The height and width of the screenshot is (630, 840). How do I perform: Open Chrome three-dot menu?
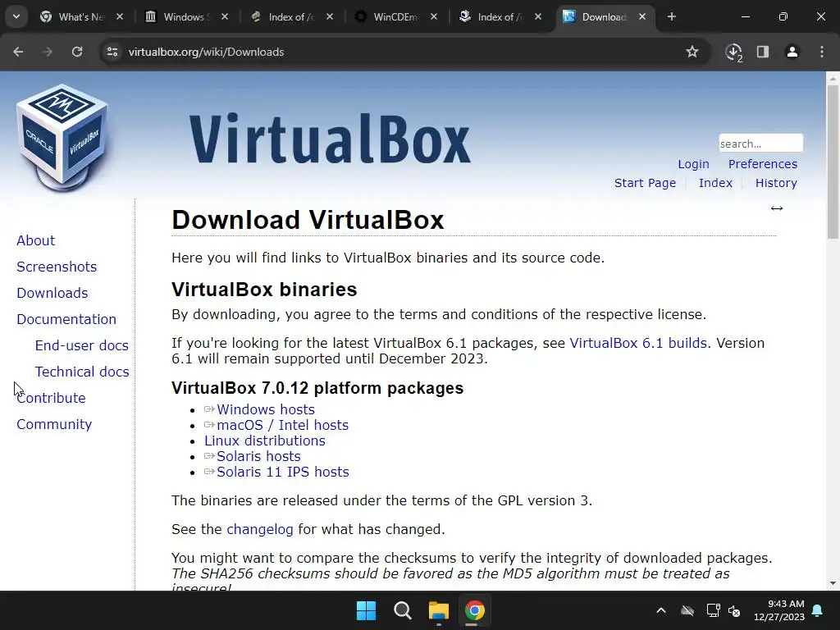[822, 52]
